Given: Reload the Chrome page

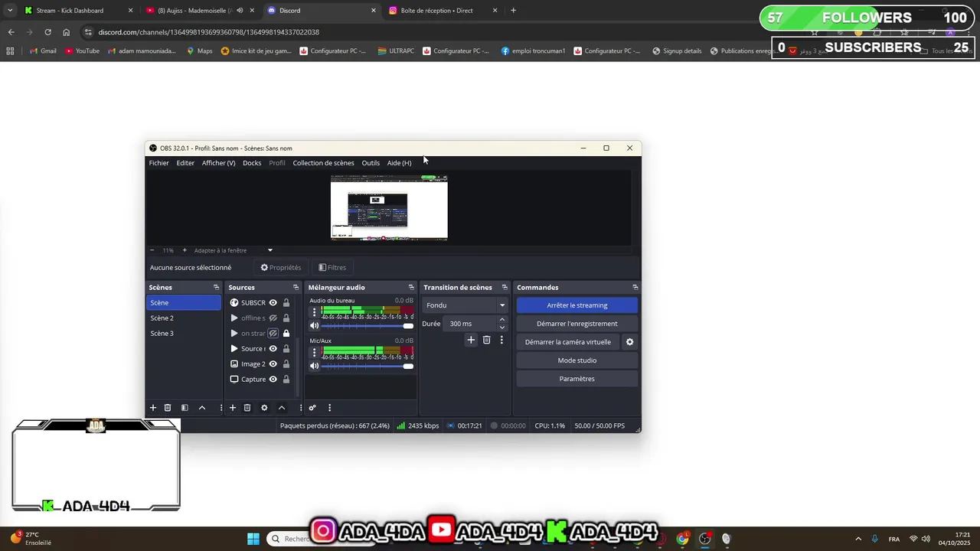Looking at the screenshot, I should [47, 32].
